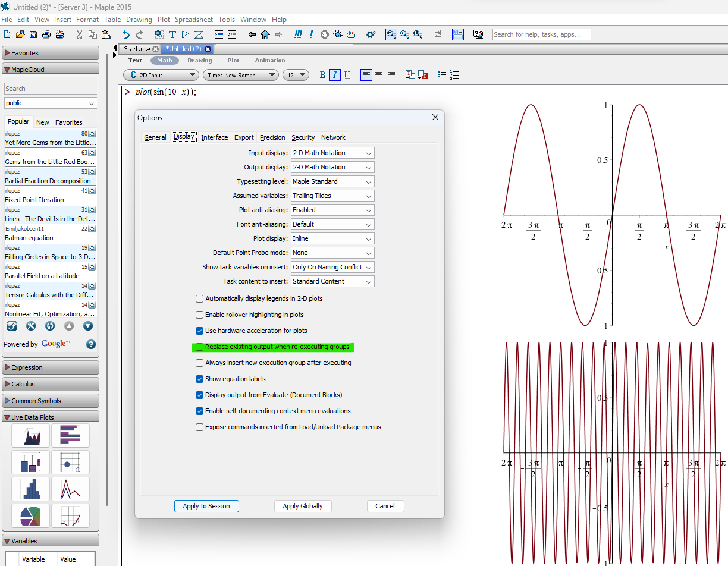This screenshot has height=566, width=728.
Task: Interrupt the computation with the stop hand icon
Action: [324, 34]
